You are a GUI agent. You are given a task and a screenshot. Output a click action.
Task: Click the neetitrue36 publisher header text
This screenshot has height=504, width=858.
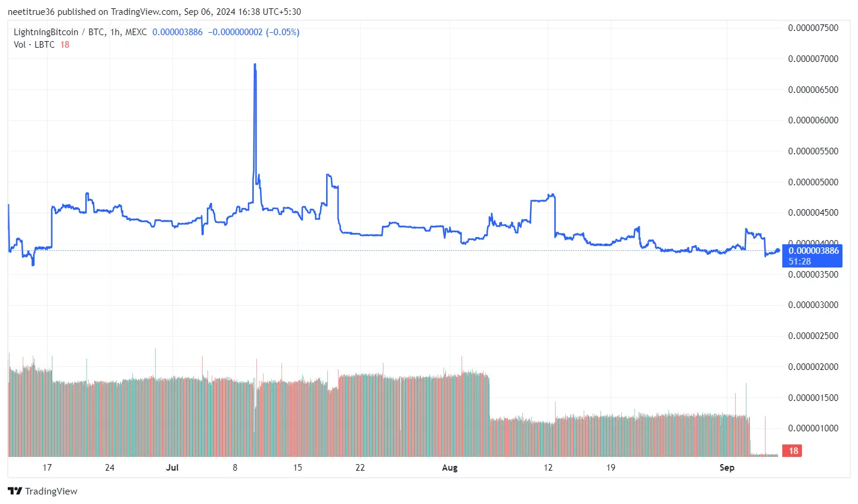click(31, 12)
